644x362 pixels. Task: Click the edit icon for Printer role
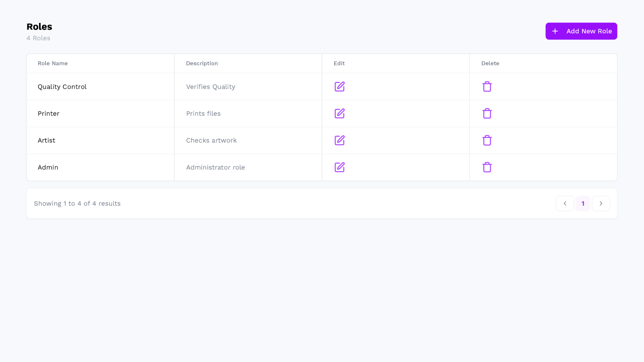[x=339, y=113]
